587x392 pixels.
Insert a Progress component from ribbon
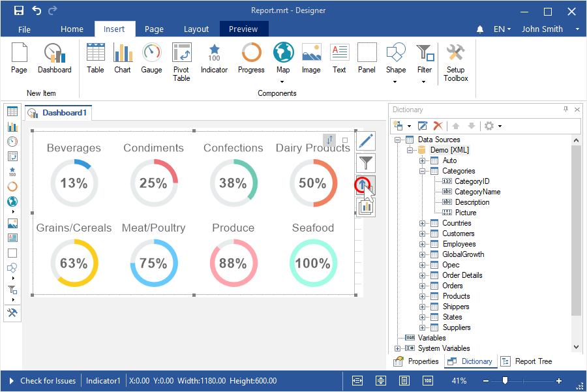click(x=251, y=59)
